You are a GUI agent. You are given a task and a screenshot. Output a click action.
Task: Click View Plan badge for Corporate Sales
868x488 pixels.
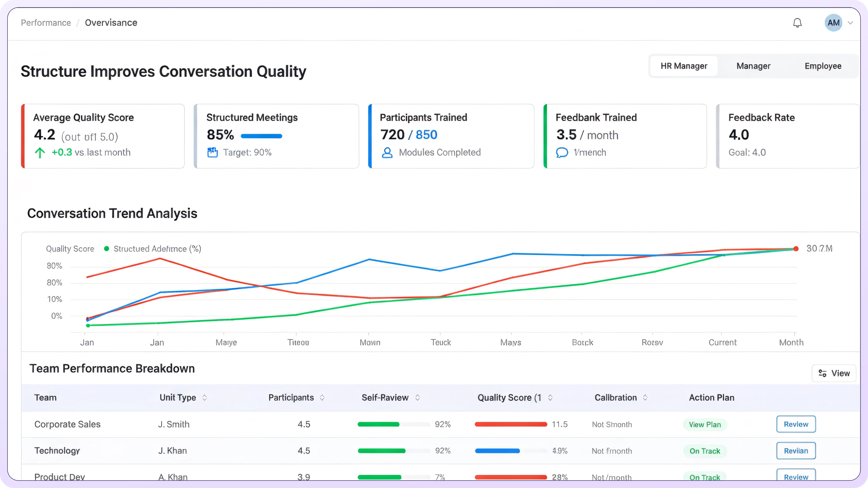[705, 424]
